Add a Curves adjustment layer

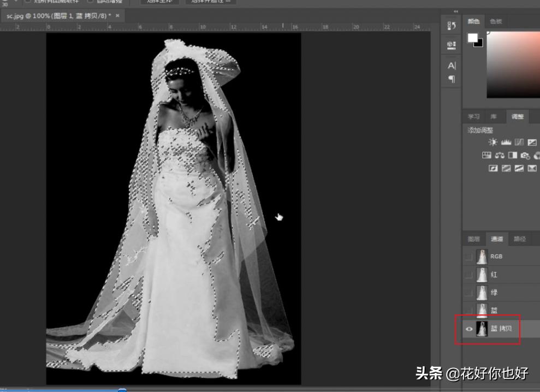[519, 141]
